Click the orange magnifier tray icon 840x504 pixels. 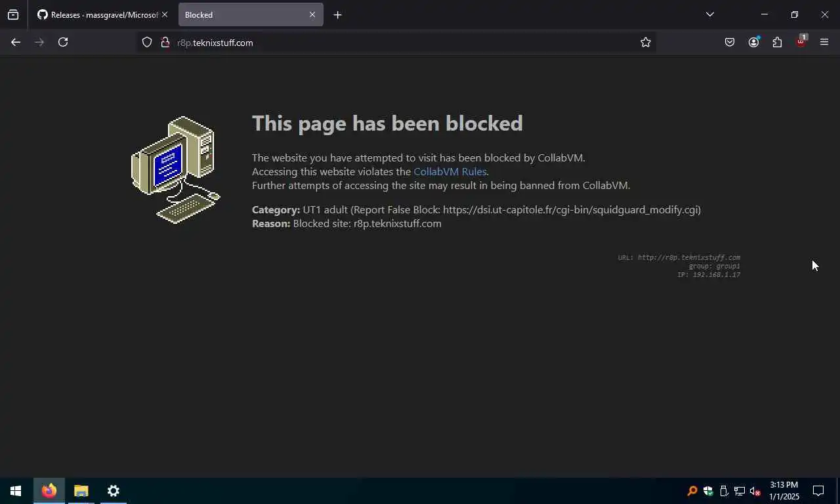pyautogui.click(x=692, y=491)
